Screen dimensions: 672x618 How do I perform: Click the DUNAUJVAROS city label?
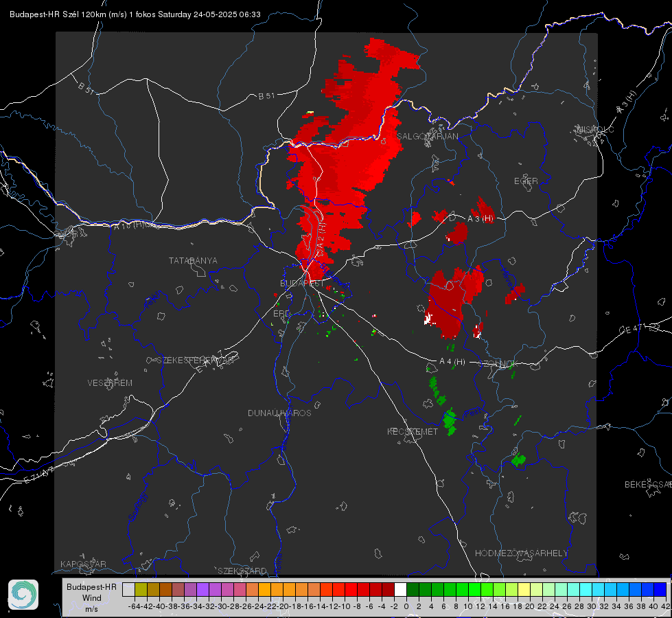tap(279, 413)
